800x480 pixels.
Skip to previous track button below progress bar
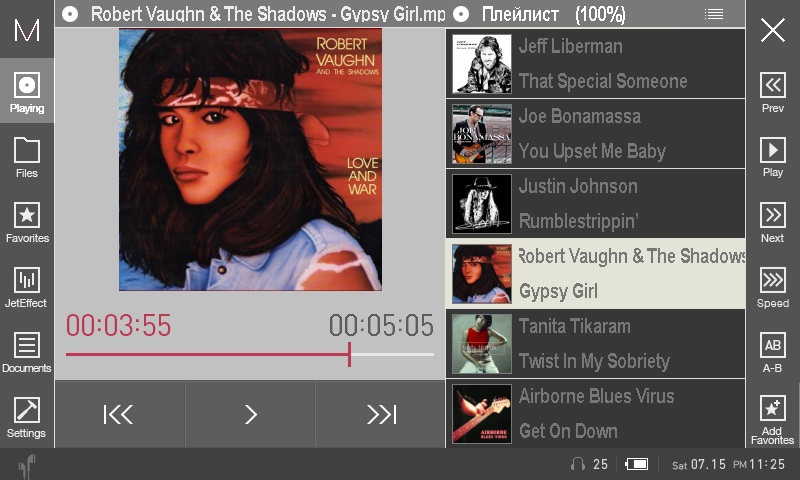[x=120, y=414]
